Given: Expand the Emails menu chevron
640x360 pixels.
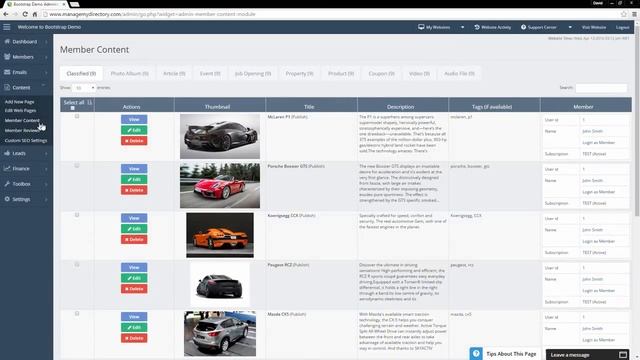Looking at the screenshot, I should click(46, 73).
